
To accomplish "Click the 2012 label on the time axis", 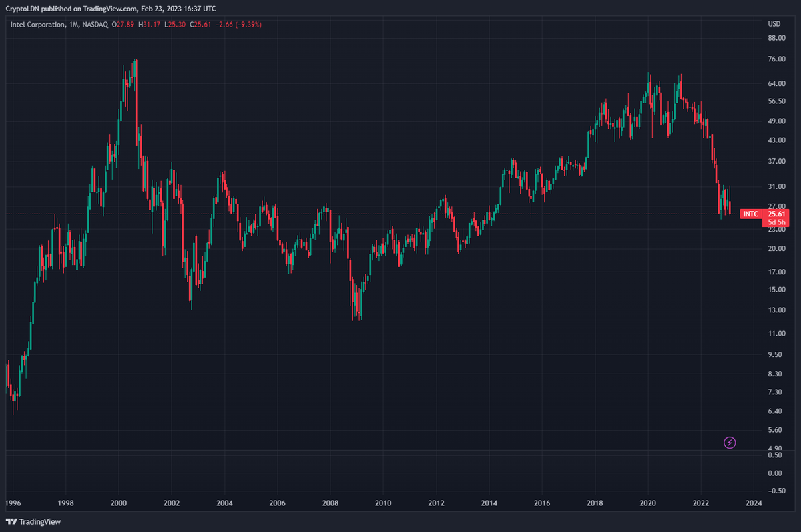I will (437, 503).
